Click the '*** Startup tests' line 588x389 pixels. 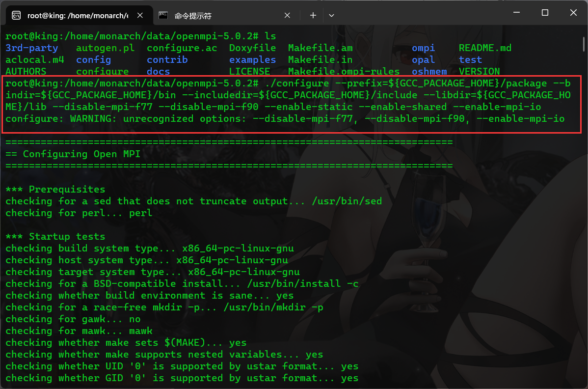point(55,236)
